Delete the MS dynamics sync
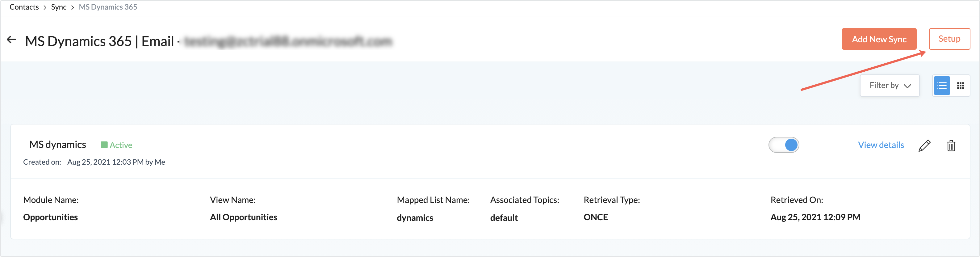Viewport: 980px width, 257px height. pyautogui.click(x=951, y=145)
